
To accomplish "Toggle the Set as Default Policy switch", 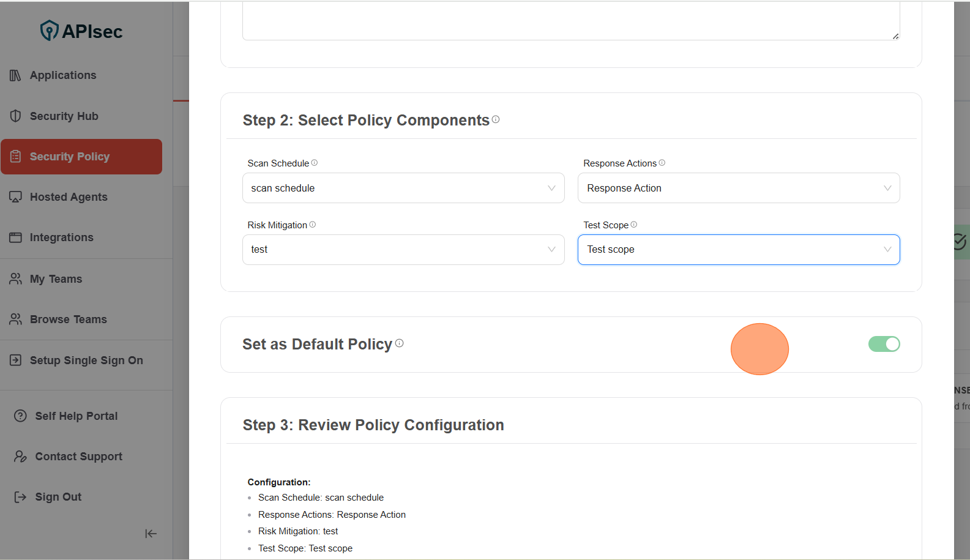I will click(884, 344).
